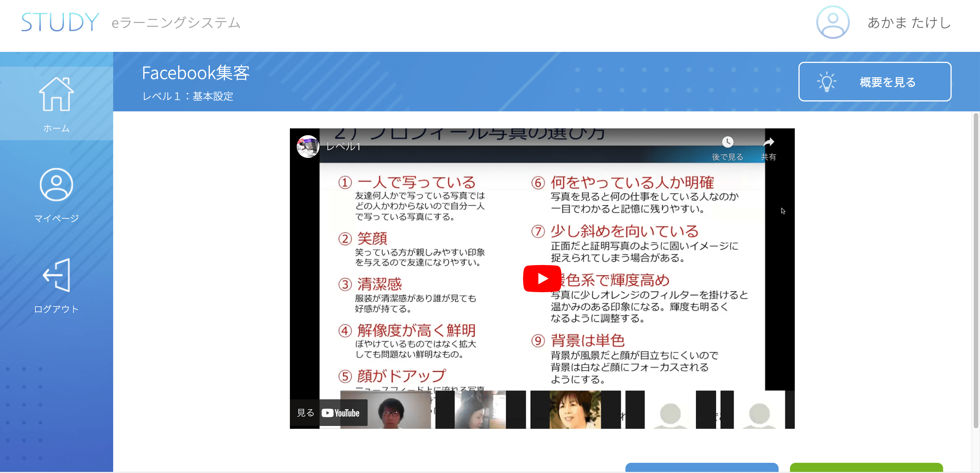Click the Facebook集客 course heading
This screenshot has height=473, width=980.
(195, 73)
